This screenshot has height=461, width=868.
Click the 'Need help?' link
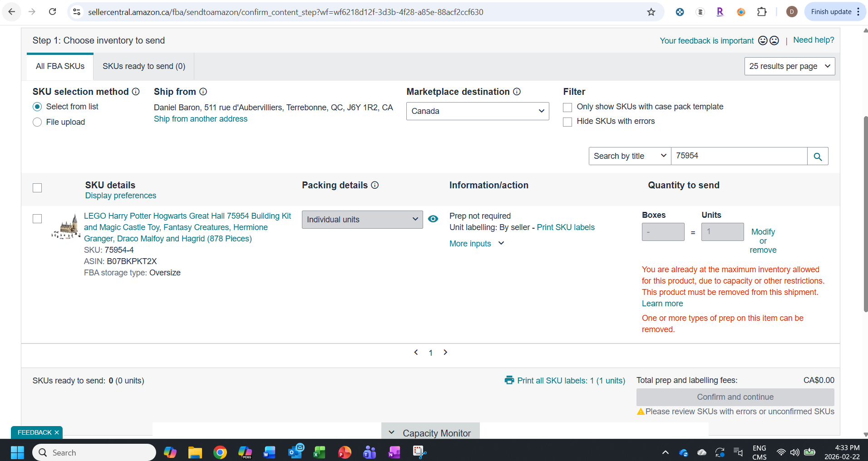pos(814,40)
